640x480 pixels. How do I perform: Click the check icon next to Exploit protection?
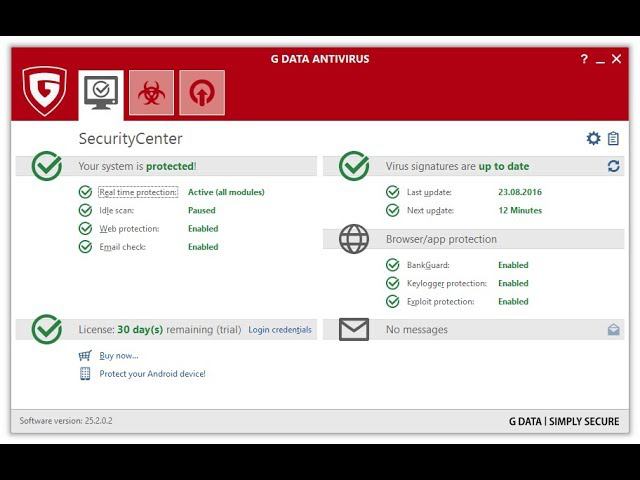[x=393, y=302]
